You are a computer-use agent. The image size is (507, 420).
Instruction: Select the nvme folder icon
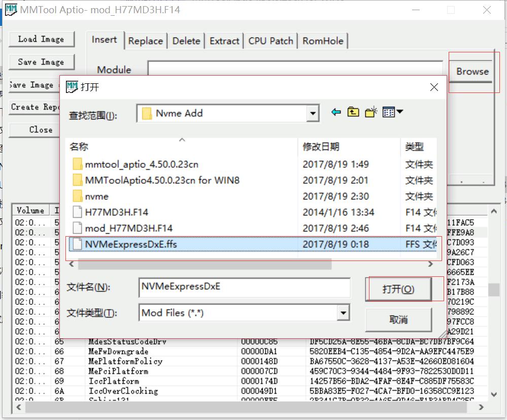77,196
